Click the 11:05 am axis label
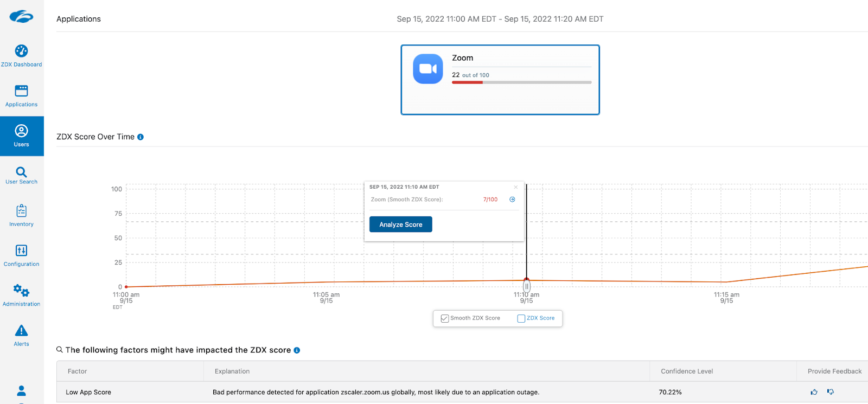This screenshot has width=868, height=404. point(326,298)
